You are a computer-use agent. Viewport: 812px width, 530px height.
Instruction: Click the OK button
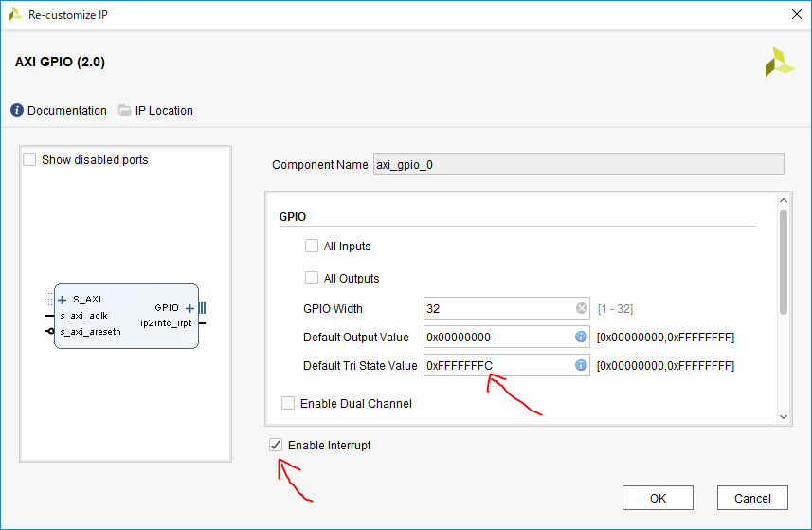(658, 499)
